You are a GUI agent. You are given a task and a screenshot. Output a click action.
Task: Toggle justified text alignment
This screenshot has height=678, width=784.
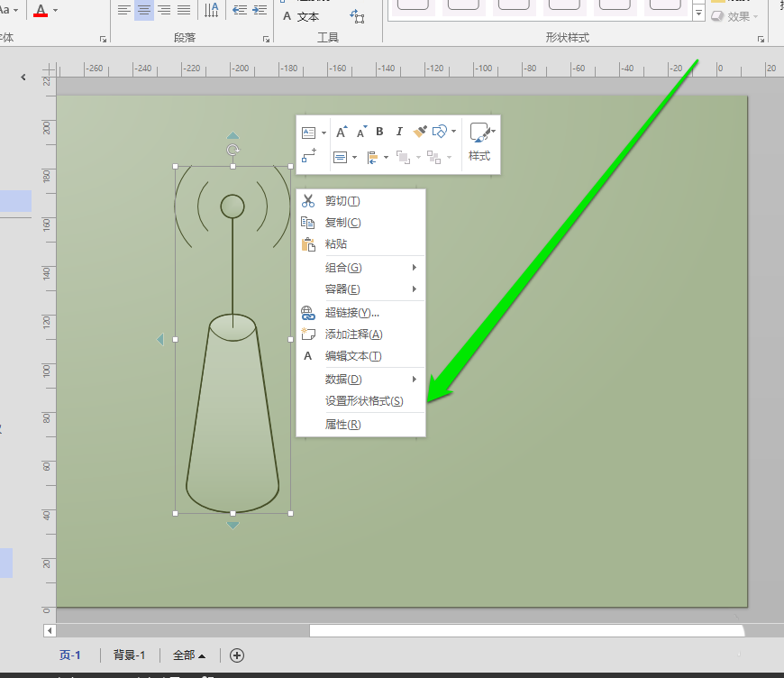184,9
